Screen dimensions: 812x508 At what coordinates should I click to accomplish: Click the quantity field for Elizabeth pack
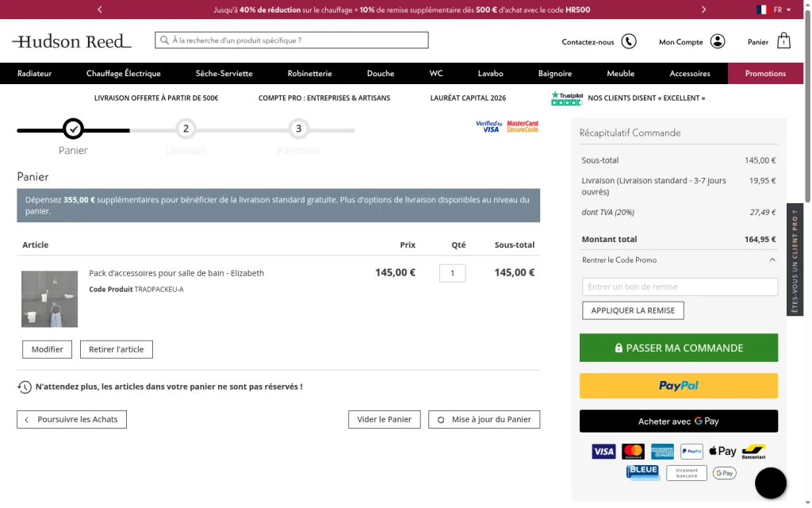(452, 273)
